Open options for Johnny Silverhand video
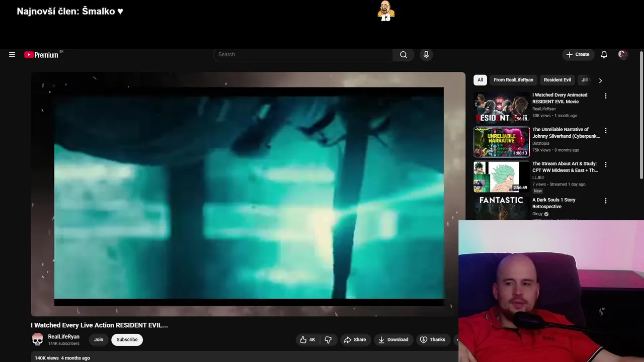This screenshot has height=362, width=644. point(605,130)
